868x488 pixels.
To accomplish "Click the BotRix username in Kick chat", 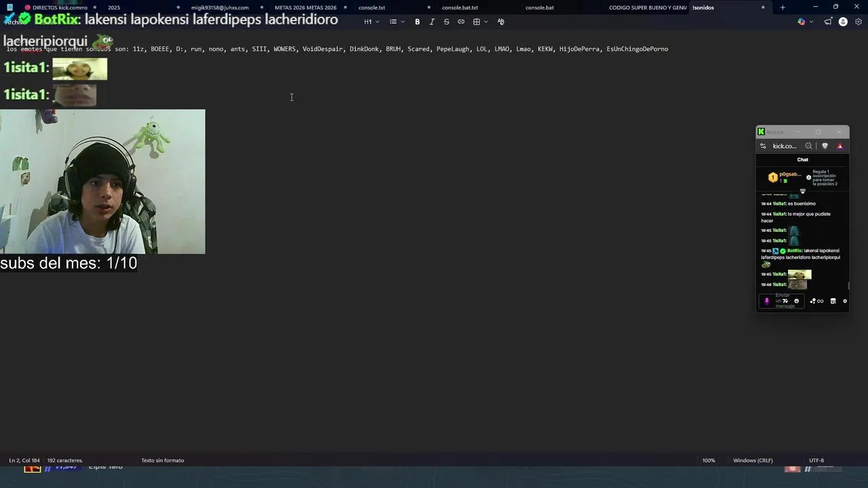I will click(x=795, y=251).
